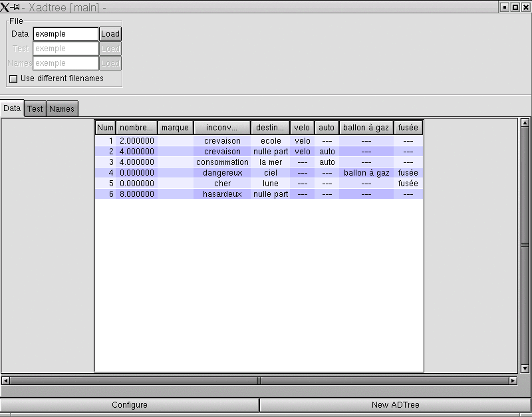532x417 pixels.
Task: Click the inconv... column header
Action: [x=222, y=128]
